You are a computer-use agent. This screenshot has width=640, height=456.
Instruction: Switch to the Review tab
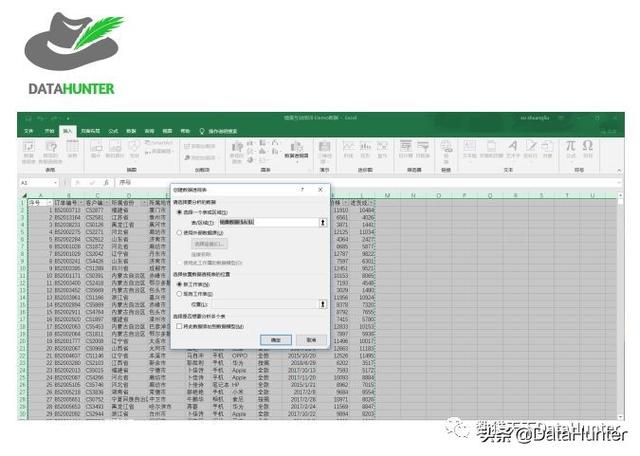149,131
